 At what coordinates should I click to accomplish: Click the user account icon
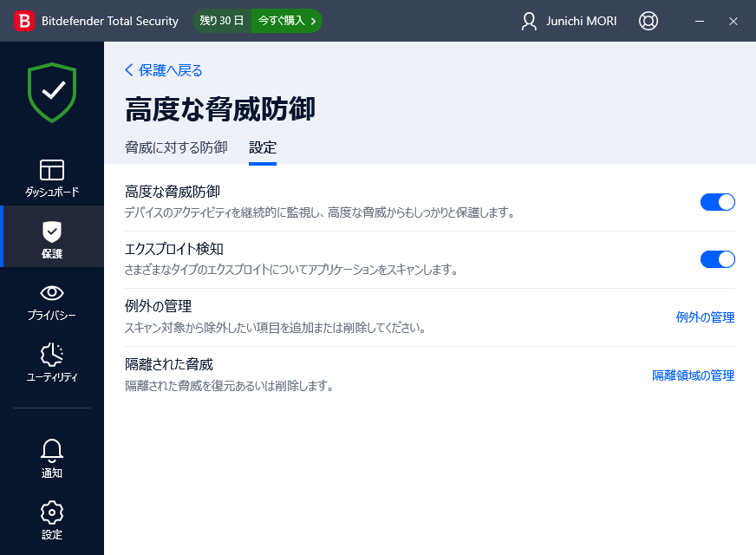529,21
